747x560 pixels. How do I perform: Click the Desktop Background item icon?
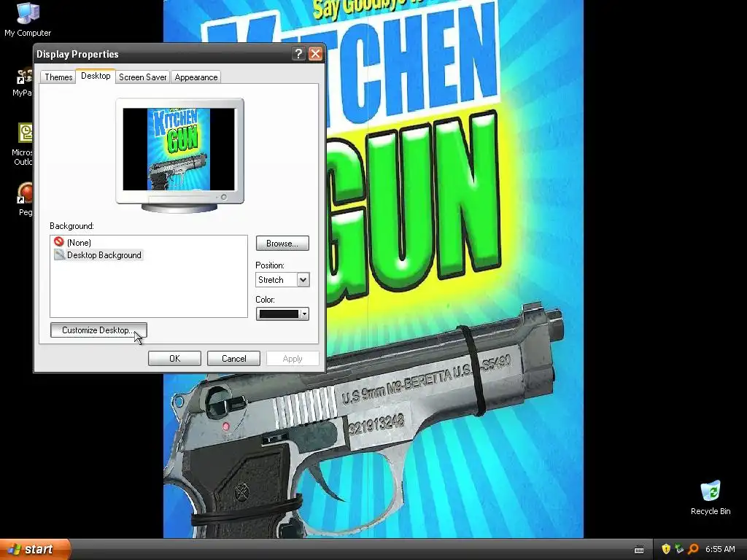coord(59,254)
